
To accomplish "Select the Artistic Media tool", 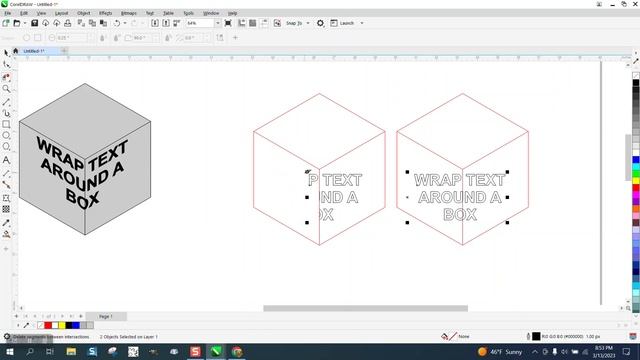I will (x=6, y=113).
